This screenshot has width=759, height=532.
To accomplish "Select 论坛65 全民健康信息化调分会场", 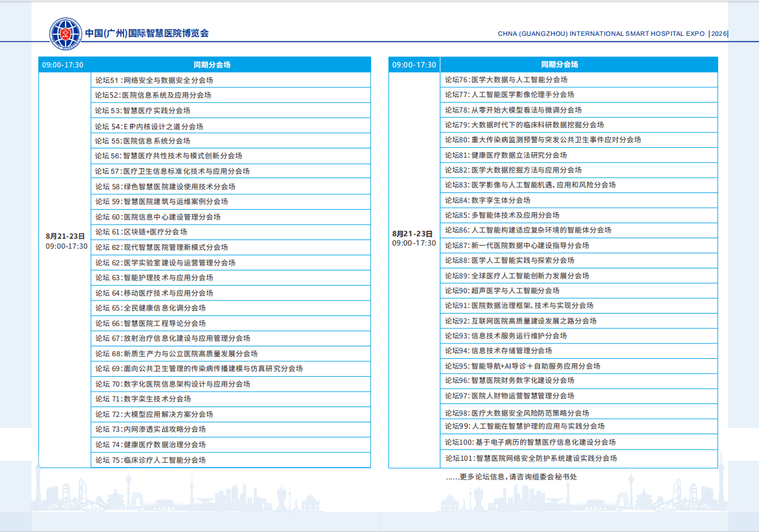I will pyautogui.click(x=150, y=308).
